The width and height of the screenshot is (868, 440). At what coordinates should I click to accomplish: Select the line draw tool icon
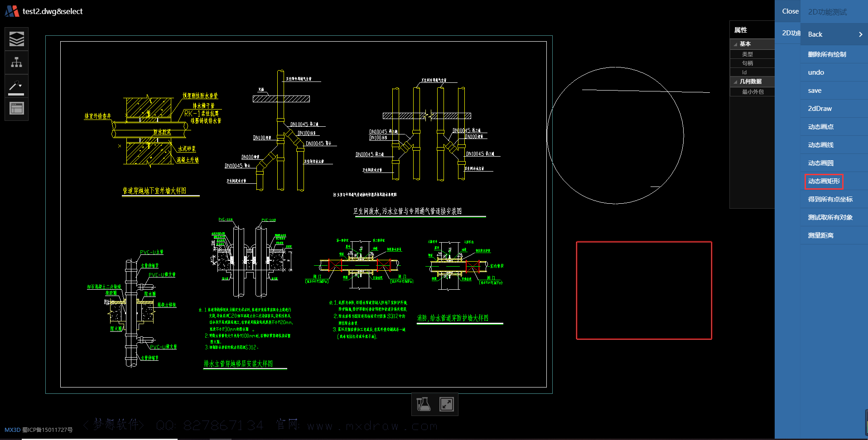click(17, 86)
